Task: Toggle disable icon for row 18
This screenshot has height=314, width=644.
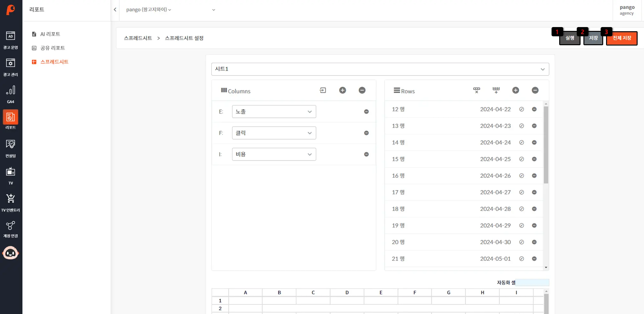Action: [x=522, y=209]
